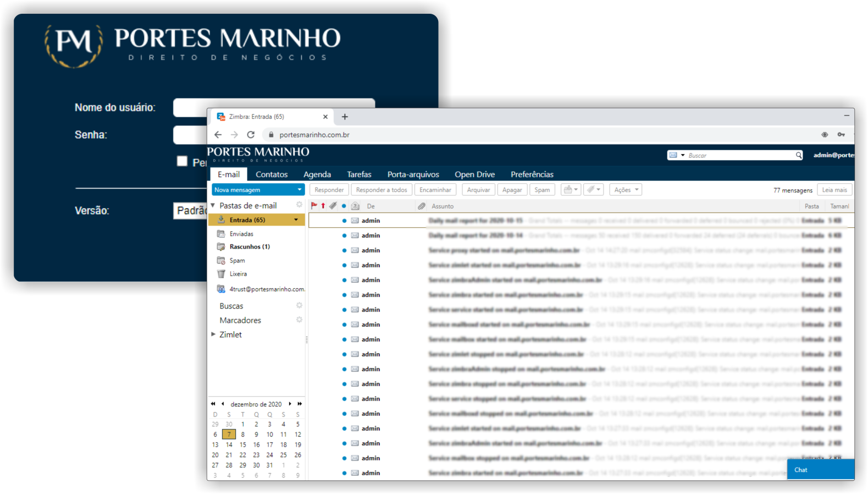Click the envelope icon of the third admin message
This screenshot has width=868, height=494.
[x=355, y=250]
